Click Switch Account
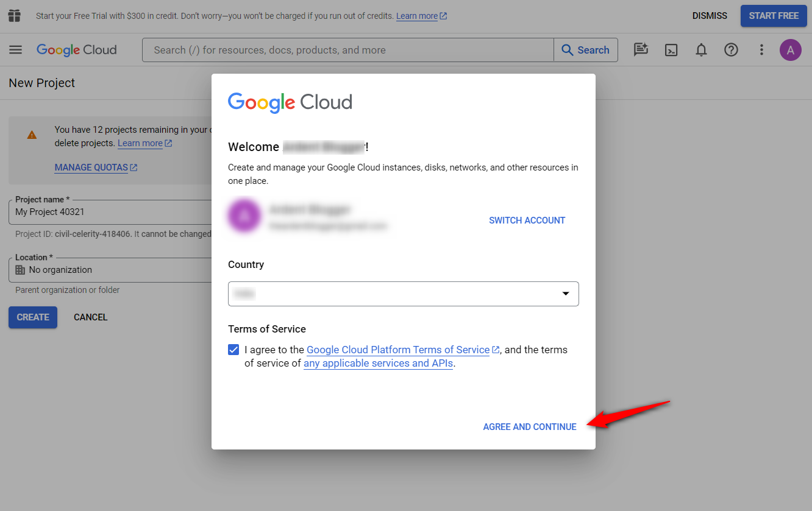The image size is (812, 511). (x=527, y=220)
